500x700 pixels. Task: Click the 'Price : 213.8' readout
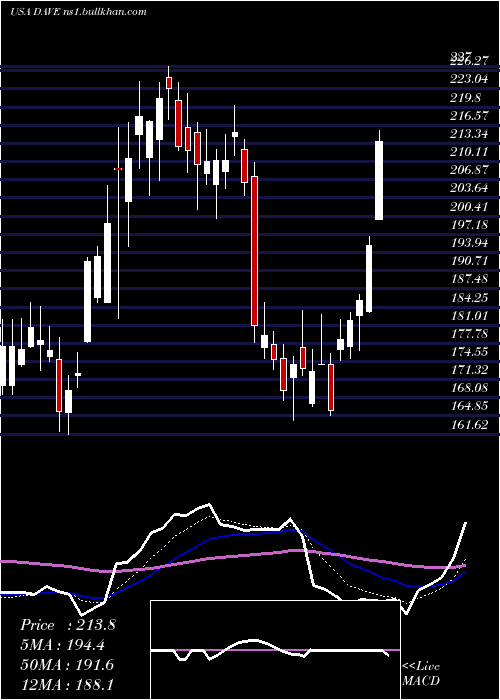point(68,625)
